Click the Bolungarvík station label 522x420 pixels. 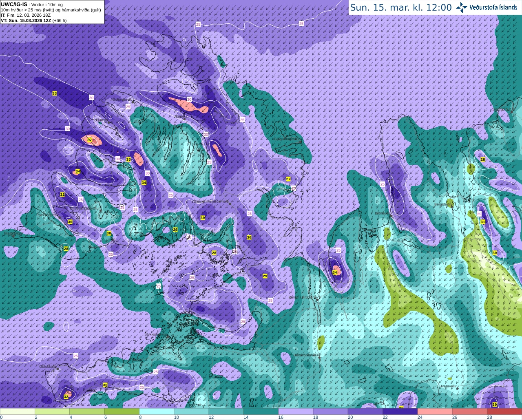[x=122, y=99]
